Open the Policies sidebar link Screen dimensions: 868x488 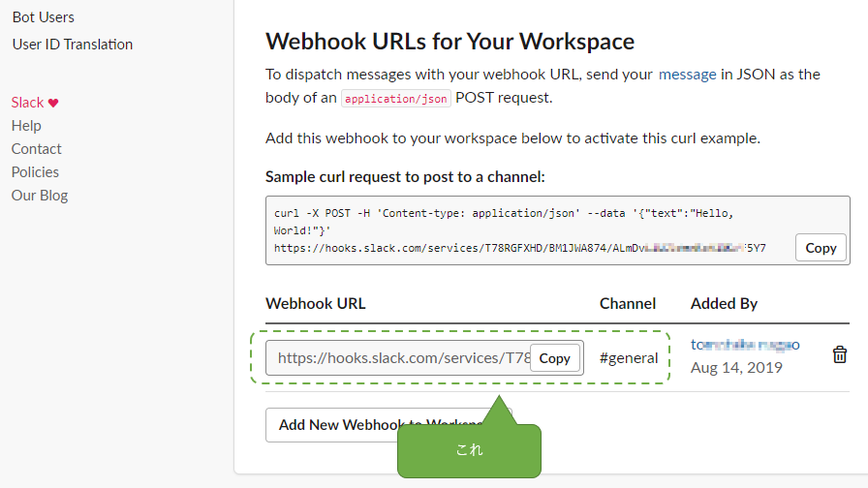click(35, 172)
